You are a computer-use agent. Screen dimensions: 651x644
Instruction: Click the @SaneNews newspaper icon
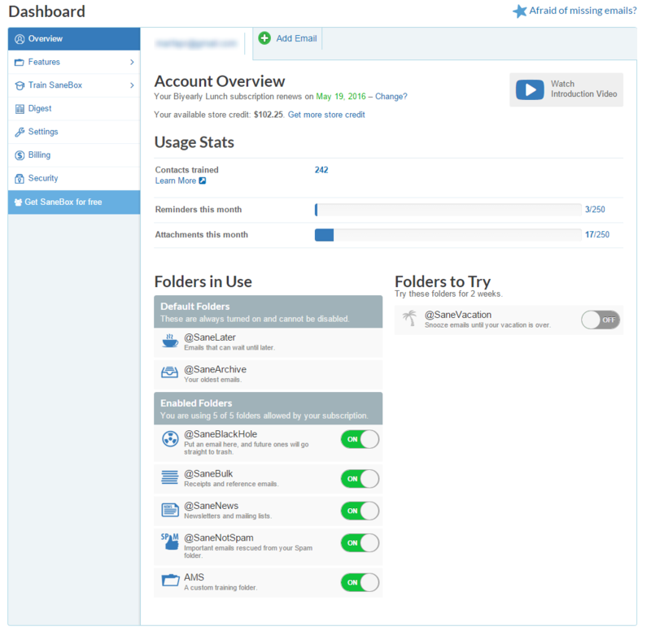[170, 509]
